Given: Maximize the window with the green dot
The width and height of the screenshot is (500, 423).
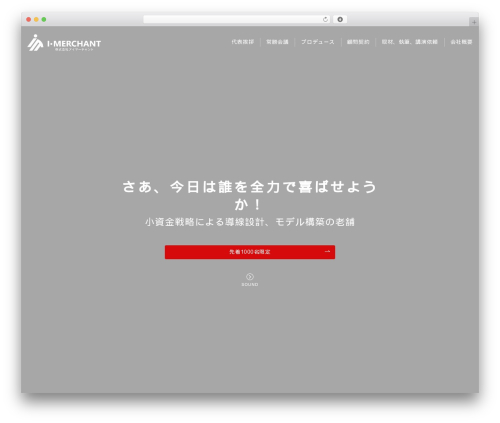Looking at the screenshot, I should (x=44, y=19).
